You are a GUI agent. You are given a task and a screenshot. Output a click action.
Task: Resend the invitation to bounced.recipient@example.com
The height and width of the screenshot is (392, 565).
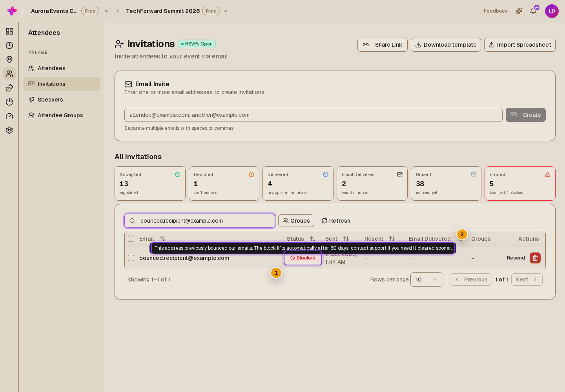point(516,258)
